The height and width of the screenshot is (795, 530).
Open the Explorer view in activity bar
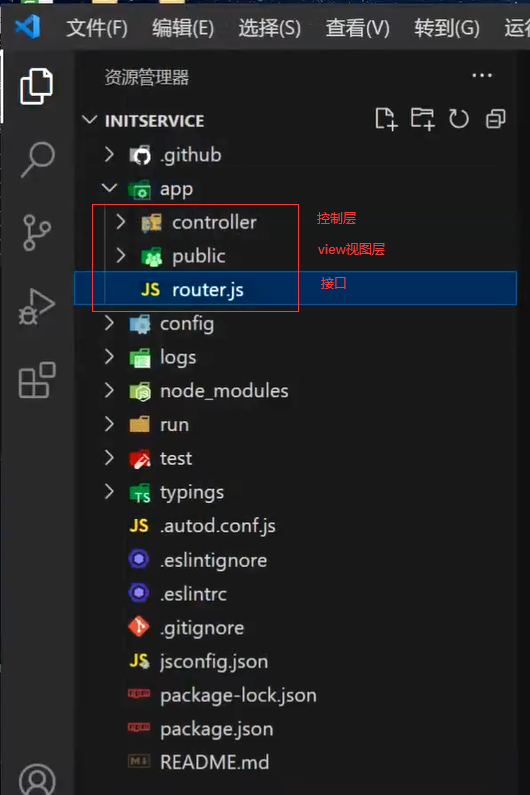click(36, 86)
